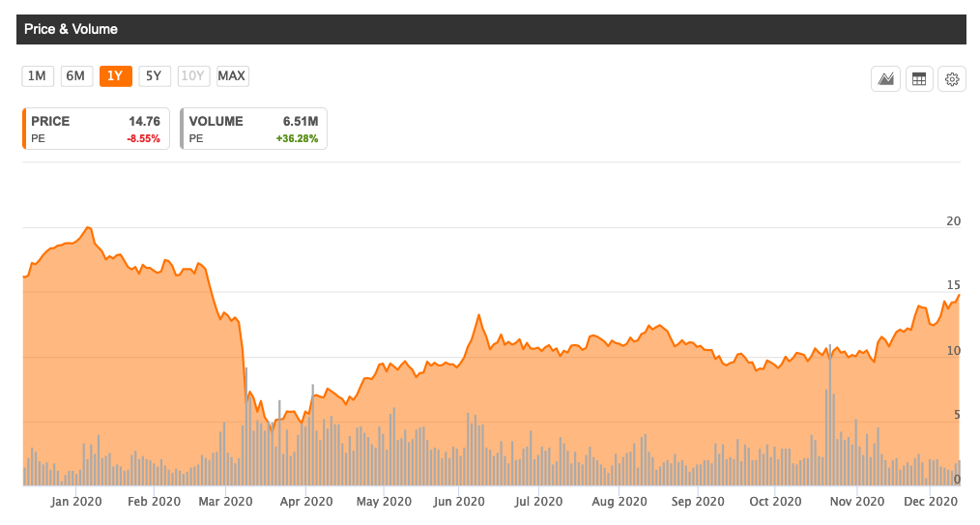Open the data table view icon

tap(919, 79)
